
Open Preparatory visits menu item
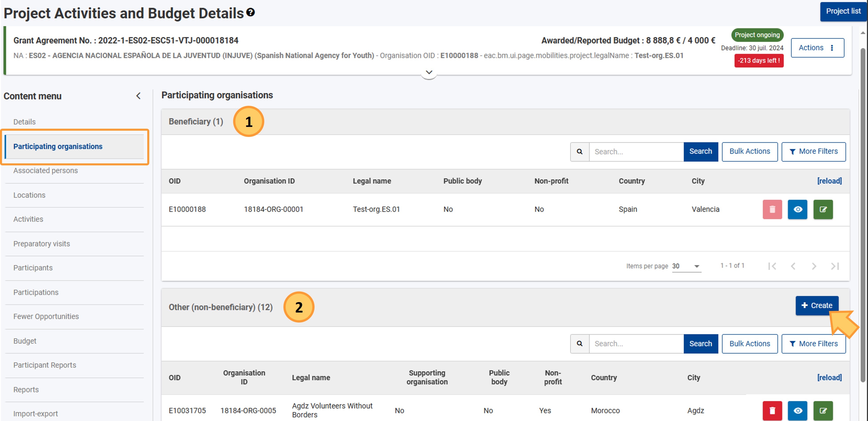click(42, 243)
